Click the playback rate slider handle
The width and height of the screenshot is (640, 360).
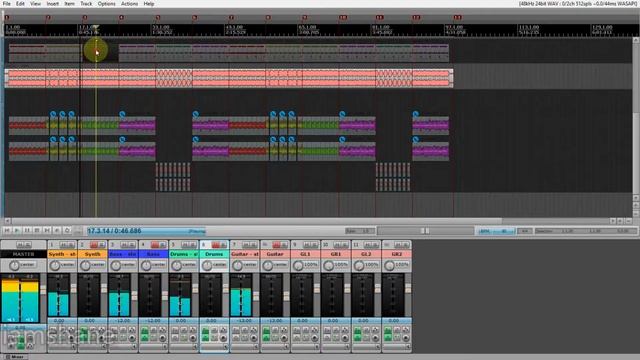pos(425,231)
